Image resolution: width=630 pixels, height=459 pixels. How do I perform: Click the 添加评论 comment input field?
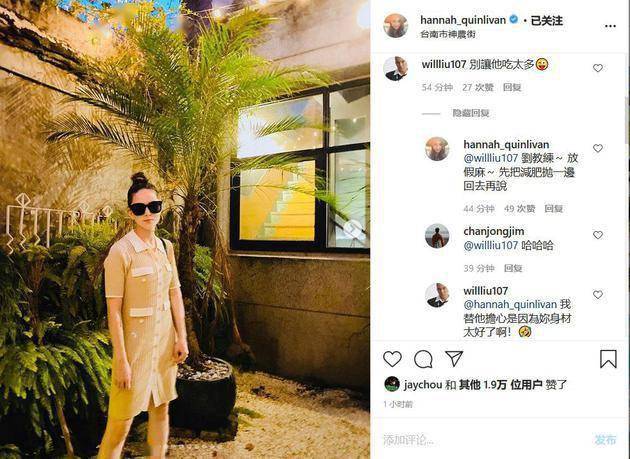(x=482, y=440)
